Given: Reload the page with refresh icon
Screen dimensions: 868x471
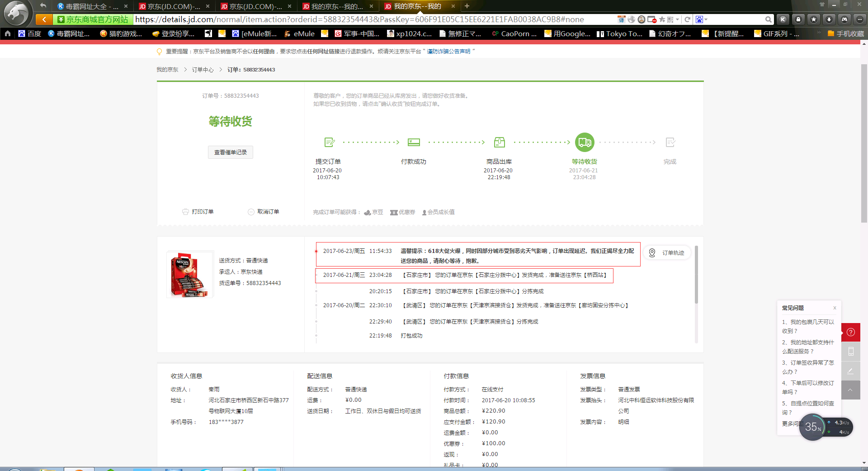Looking at the screenshot, I should point(687,19).
